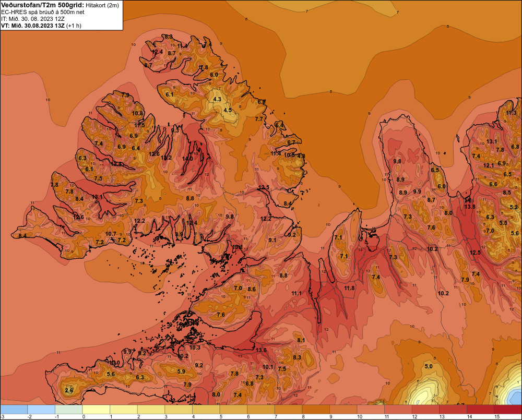Click the 13.2 temperature value
This screenshot has width=522, height=420.
166,158
